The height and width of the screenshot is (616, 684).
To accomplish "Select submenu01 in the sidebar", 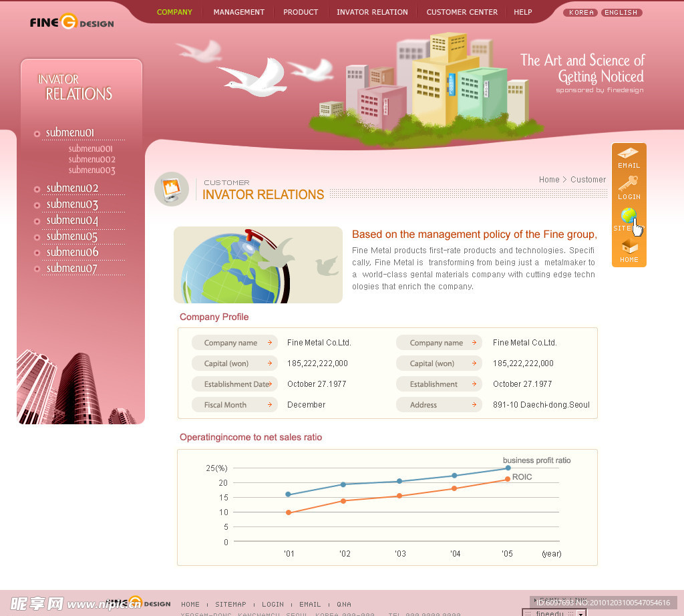I will pos(69,132).
